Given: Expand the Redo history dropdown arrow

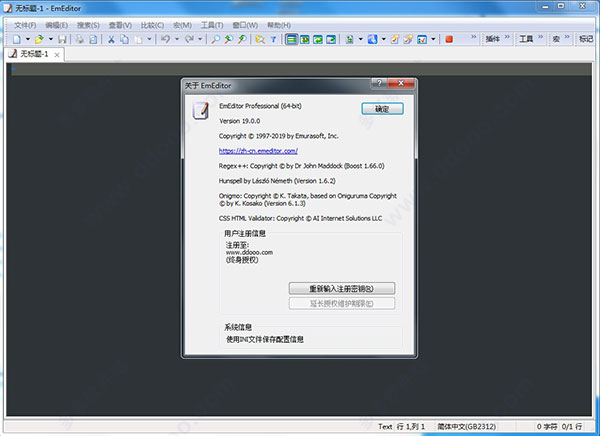Looking at the screenshot, I should (x=200, y=39).
